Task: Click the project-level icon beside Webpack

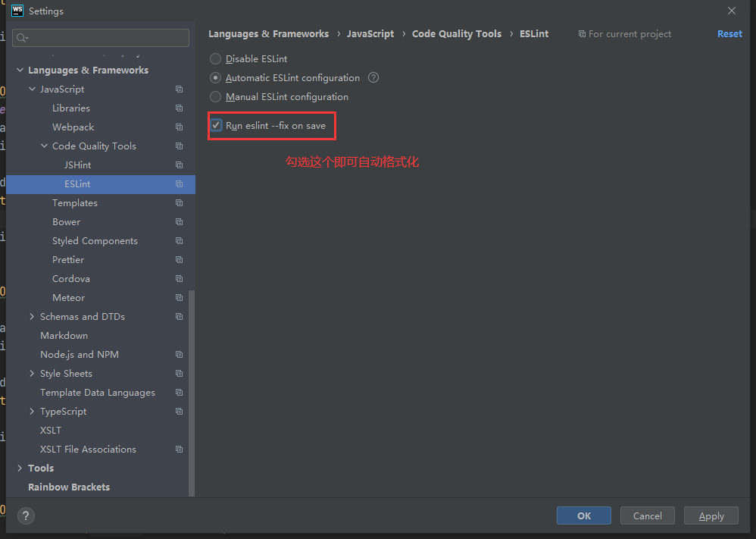Action: point(179,127)
